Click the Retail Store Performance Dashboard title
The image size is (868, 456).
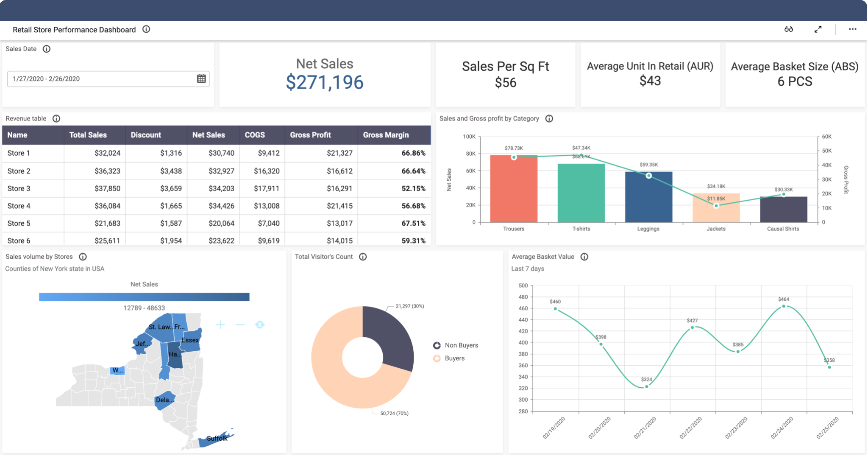[x=74, y=30]
